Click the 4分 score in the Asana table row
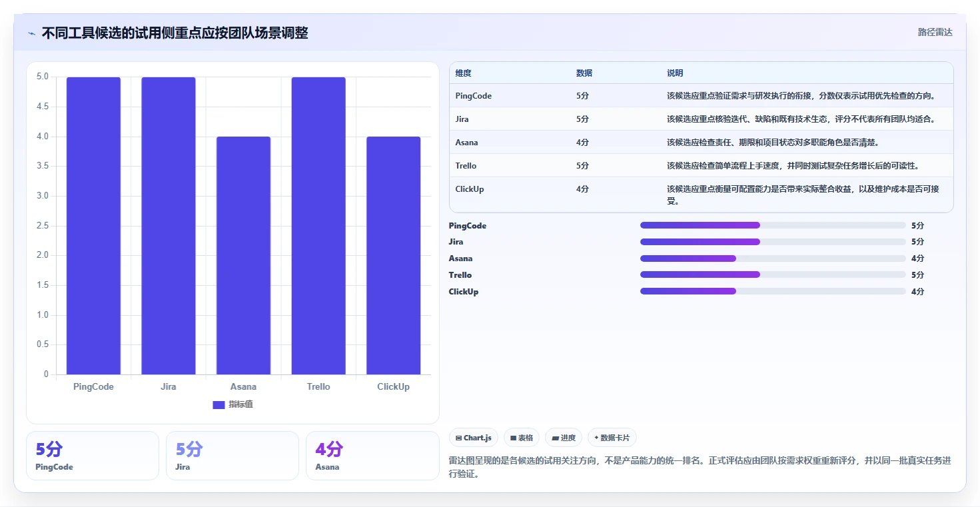Viewport: 980px width, 507px height. (x=582, y=143)
